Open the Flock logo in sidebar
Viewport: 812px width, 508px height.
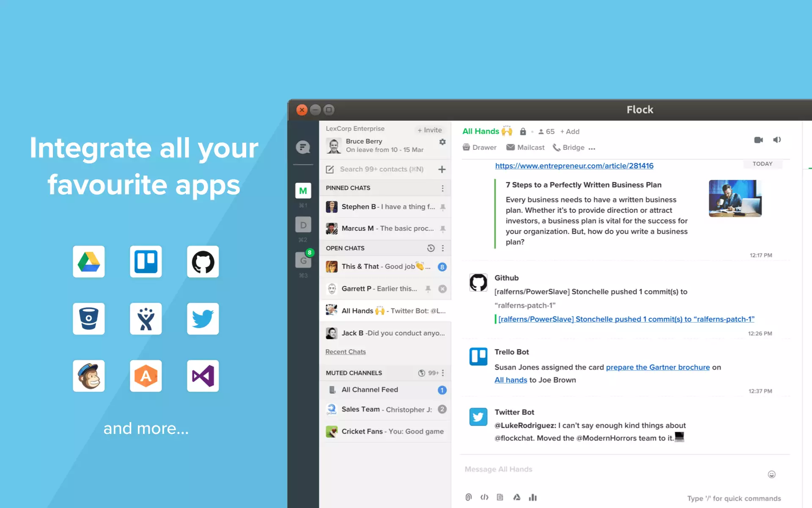[x=303, y=147]
